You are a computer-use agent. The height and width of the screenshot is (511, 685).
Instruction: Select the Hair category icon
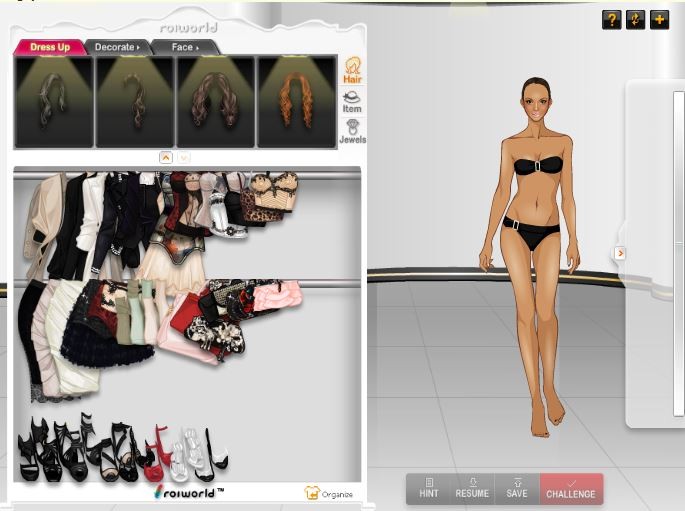pyautogui.click(x=352, y=70)
